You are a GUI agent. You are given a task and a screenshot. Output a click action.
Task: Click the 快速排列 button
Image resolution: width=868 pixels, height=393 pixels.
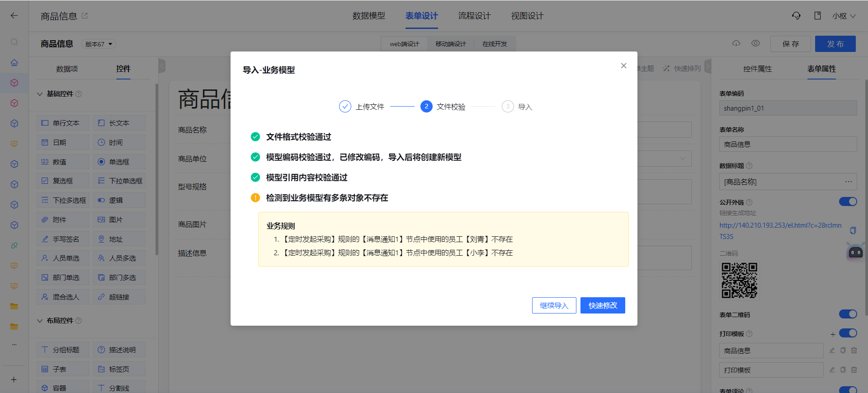coord(682,68)
